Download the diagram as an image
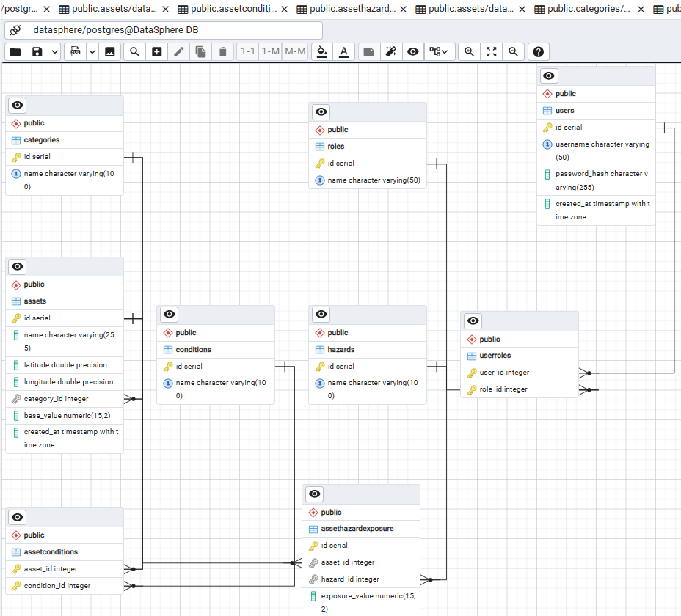This screenshot has width=681, height=616. pos(110,52)
